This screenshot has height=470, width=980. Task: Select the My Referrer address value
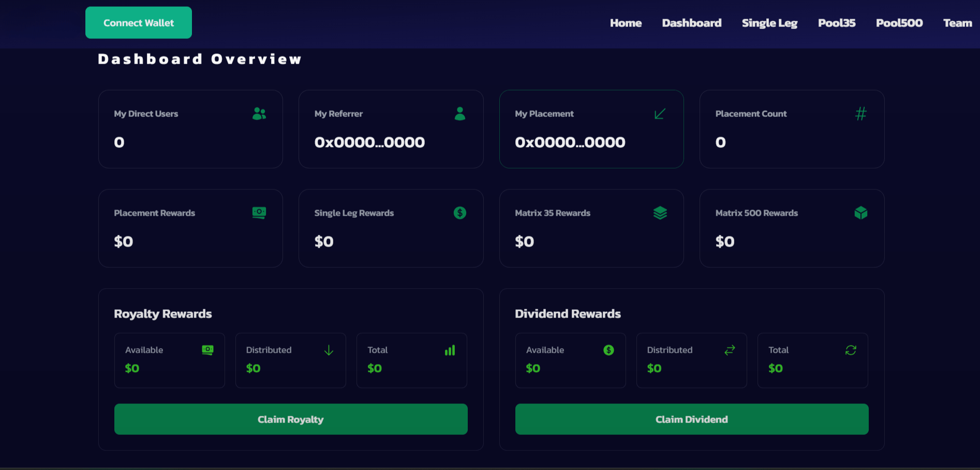pos(369,142)
